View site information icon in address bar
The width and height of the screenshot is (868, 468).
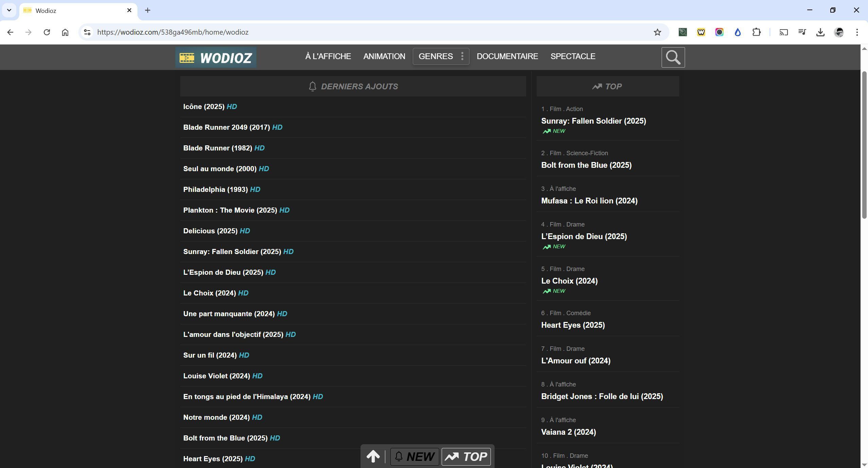87,32
